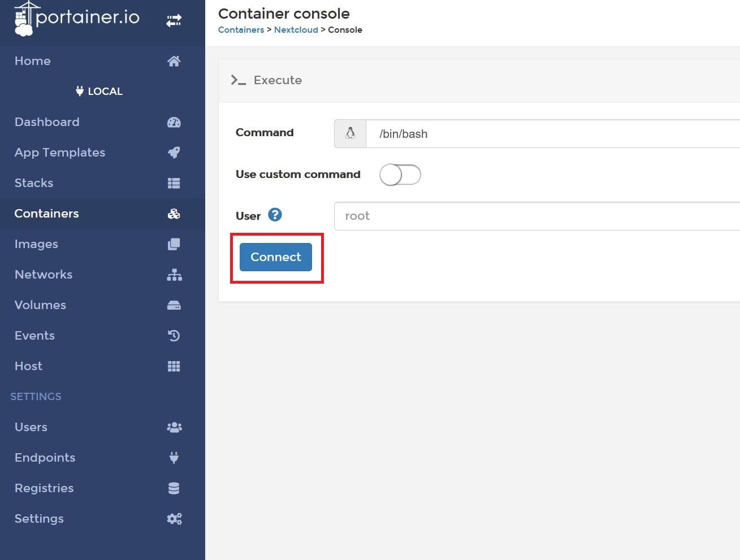Click the Home house icon
This screenshot has height=560, width=740.
tap(174, 61)
